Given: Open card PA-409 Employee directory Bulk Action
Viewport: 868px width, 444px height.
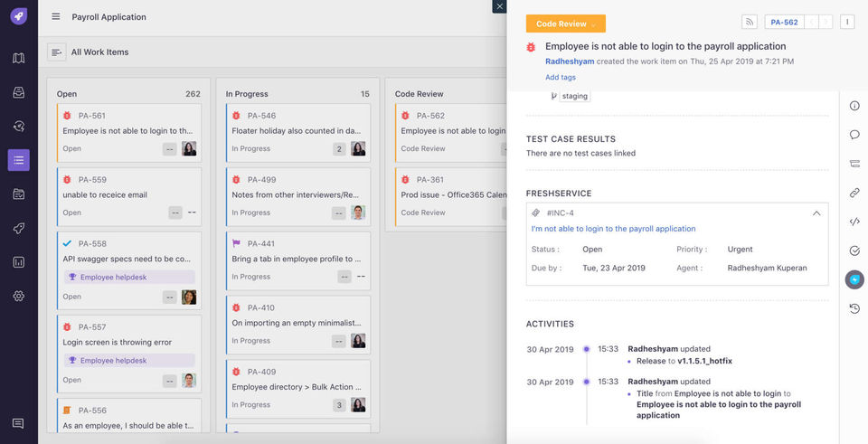Looking at the screenshot, I should coord(298,389).
